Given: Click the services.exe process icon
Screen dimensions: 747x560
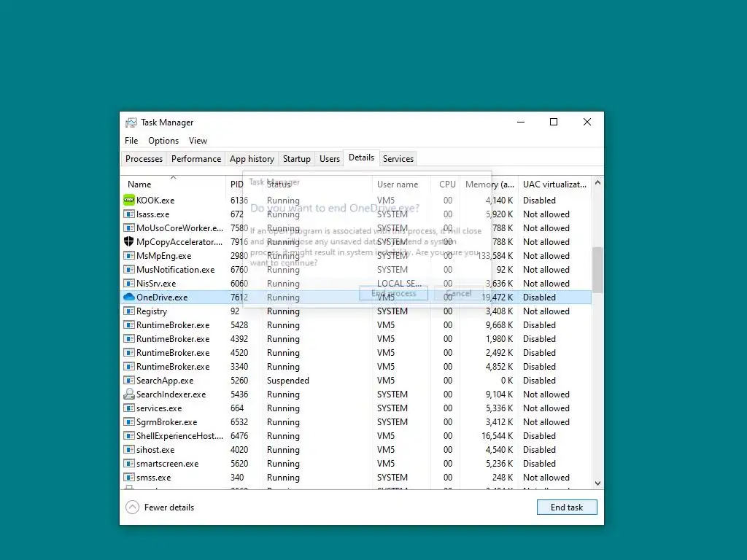Looking at the screenshot, I should click(128, 408).
